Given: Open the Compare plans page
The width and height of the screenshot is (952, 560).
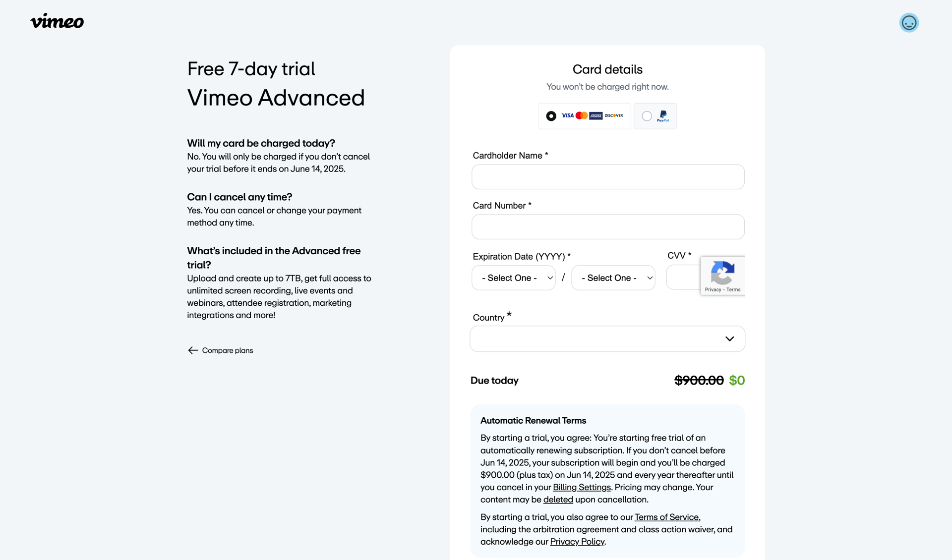Looking at the screenshot, I should pyautogui.click(x=227, y=350).
